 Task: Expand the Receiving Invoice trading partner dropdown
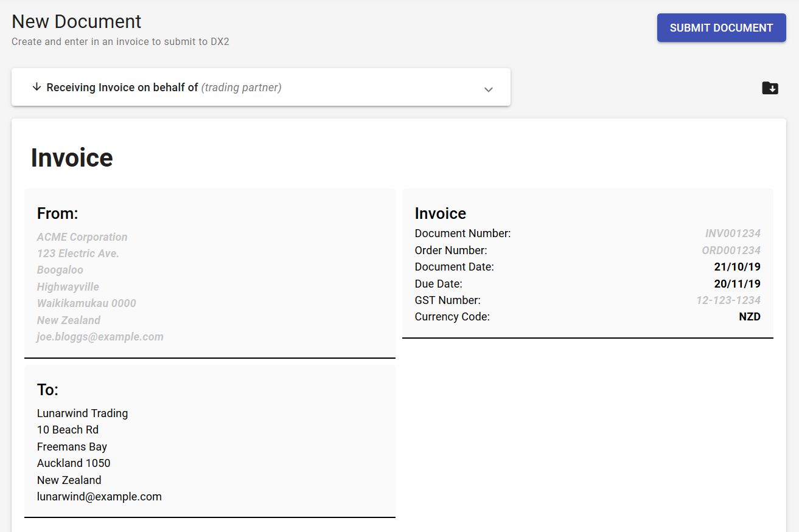pos(262,87)
